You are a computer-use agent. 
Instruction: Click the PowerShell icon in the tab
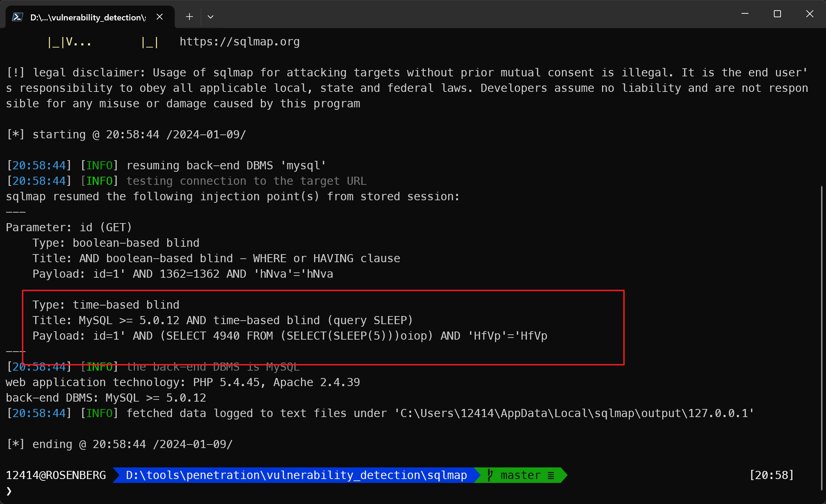click(18, 17)
